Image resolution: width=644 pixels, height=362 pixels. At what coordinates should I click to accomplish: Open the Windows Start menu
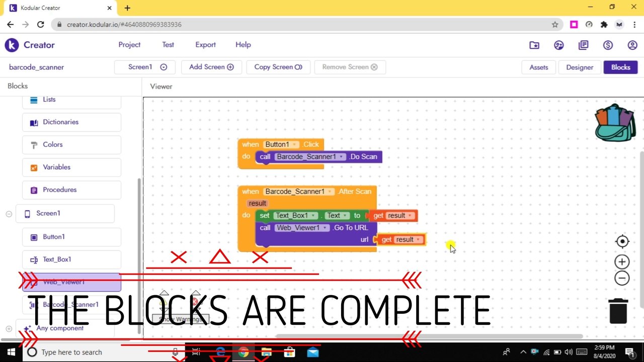click(x=11, y=352)
